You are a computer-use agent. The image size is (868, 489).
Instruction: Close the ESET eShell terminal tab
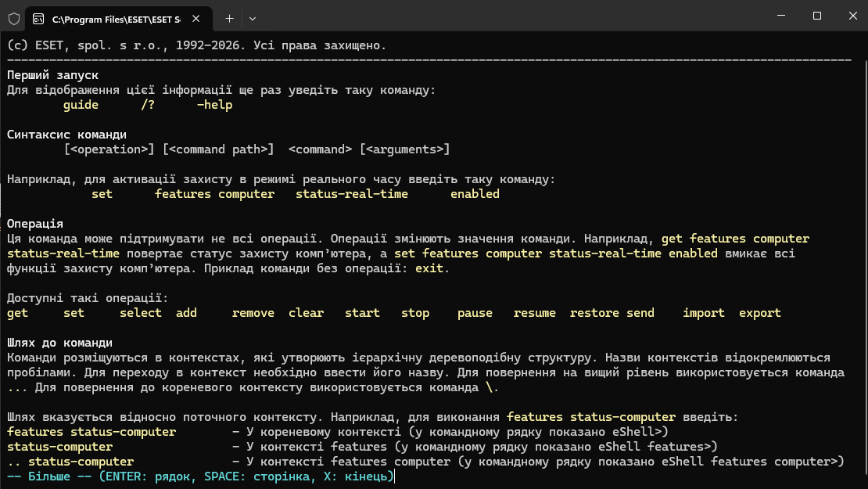pos(196,19)
